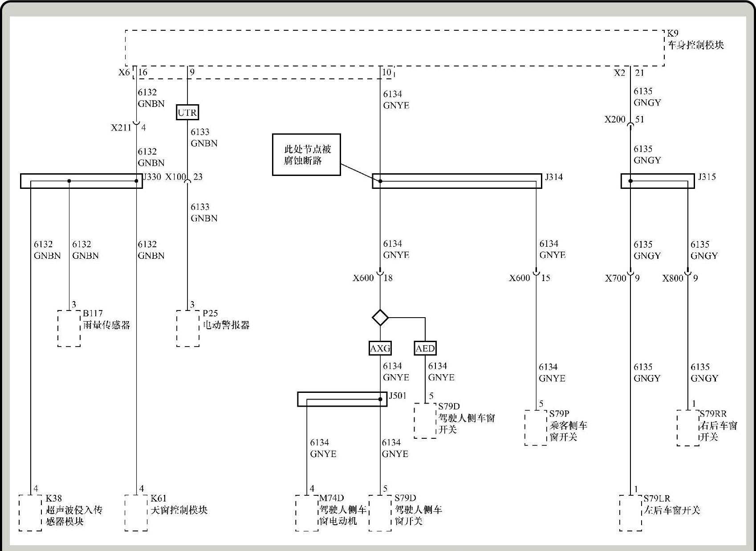Screen dimensions: 756x551
Task: Click the 6132 GNBN label under pin 16
Action: click(151, 98)
